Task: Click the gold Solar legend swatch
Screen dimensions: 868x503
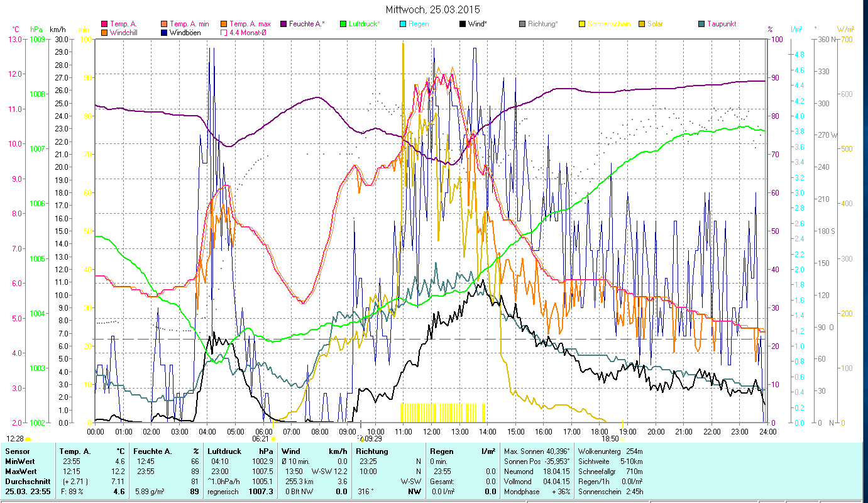Action: click(641, 25)
